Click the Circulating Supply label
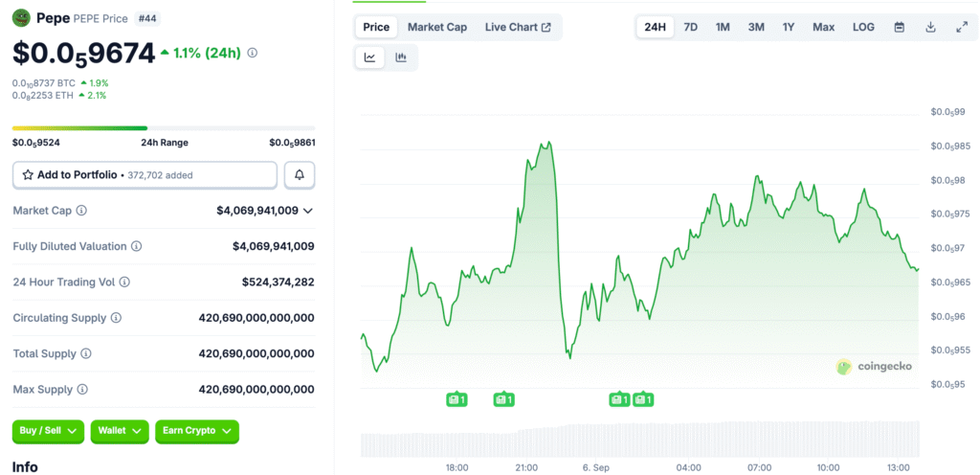This screenshot has height=475, width=980. (60, 318)
